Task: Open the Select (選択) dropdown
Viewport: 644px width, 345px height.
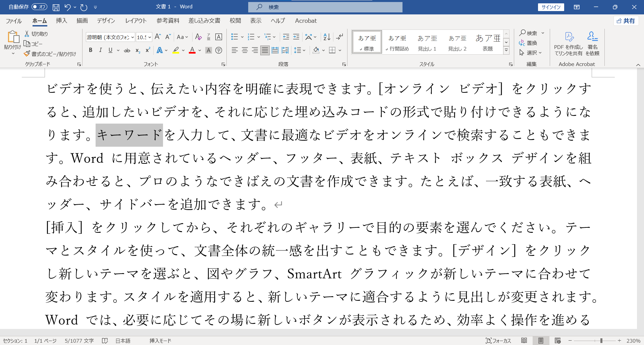Action: pos(531,53)
